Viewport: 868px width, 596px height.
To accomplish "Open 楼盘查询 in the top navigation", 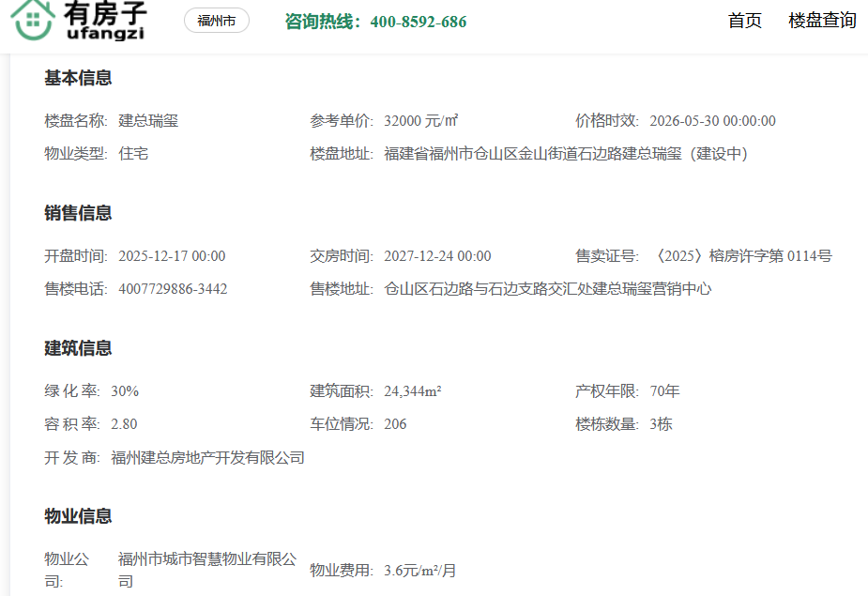I will pyautogui.click(x=822, y=21).
